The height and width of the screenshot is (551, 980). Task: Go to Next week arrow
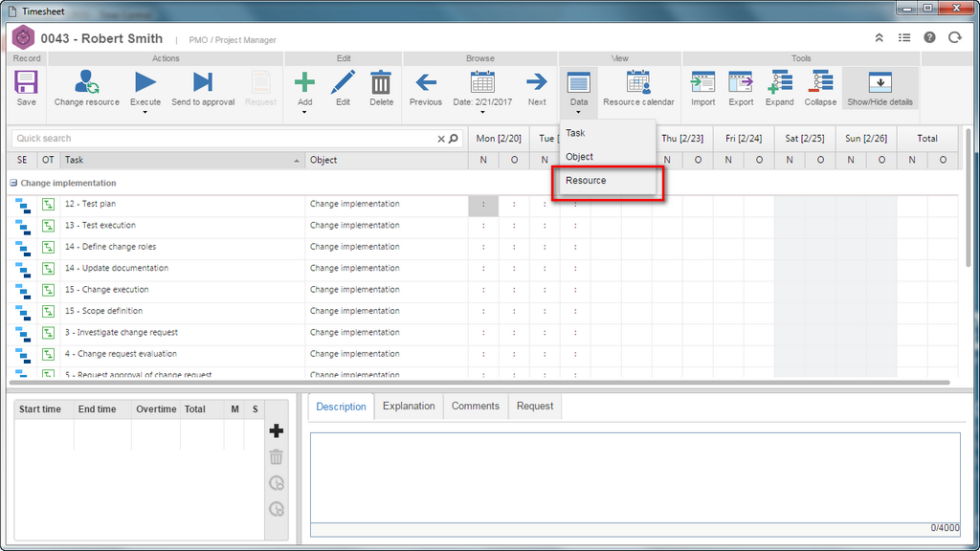[x=536, y=82]
